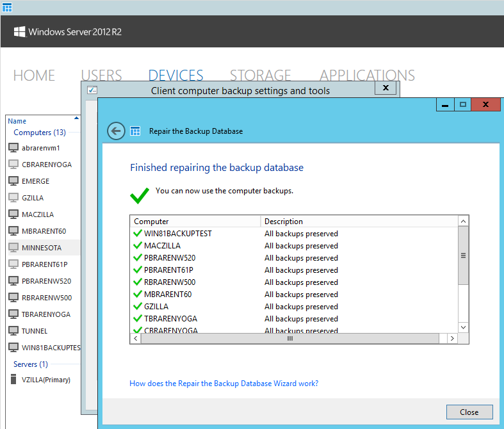Click 'All backups preserved' for MACZILLA
The width and height of the screenshot is (504, 429).
(x=301, y=246)
